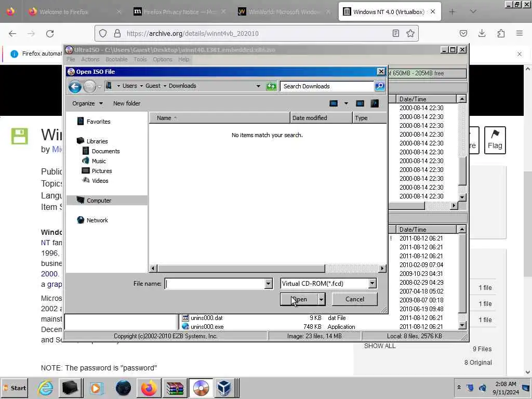Close the Open ISO File dialog
Viewport: 532px width, 399px height.
click(x=381, y=72)
